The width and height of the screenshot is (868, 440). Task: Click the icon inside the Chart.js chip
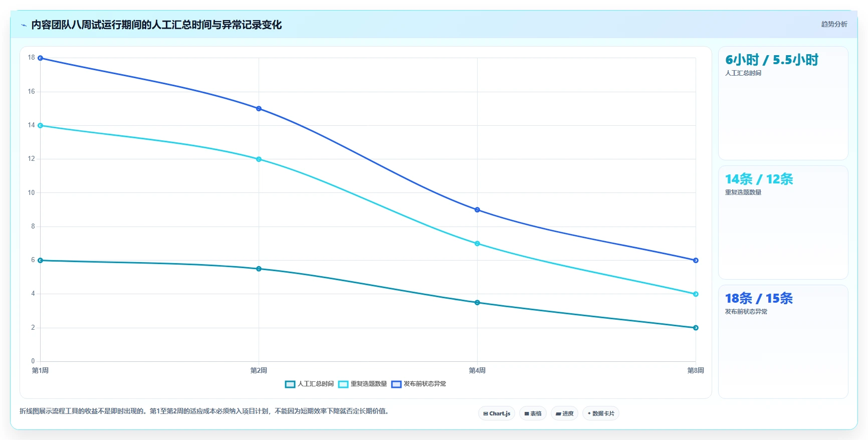[x=486, y=414]
